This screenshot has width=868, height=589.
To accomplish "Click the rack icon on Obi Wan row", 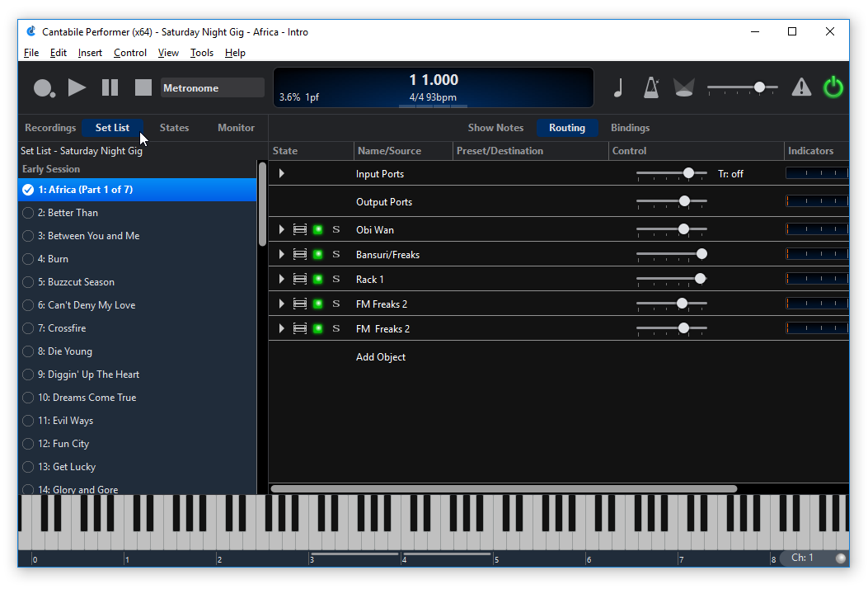I will click(299, 229).
